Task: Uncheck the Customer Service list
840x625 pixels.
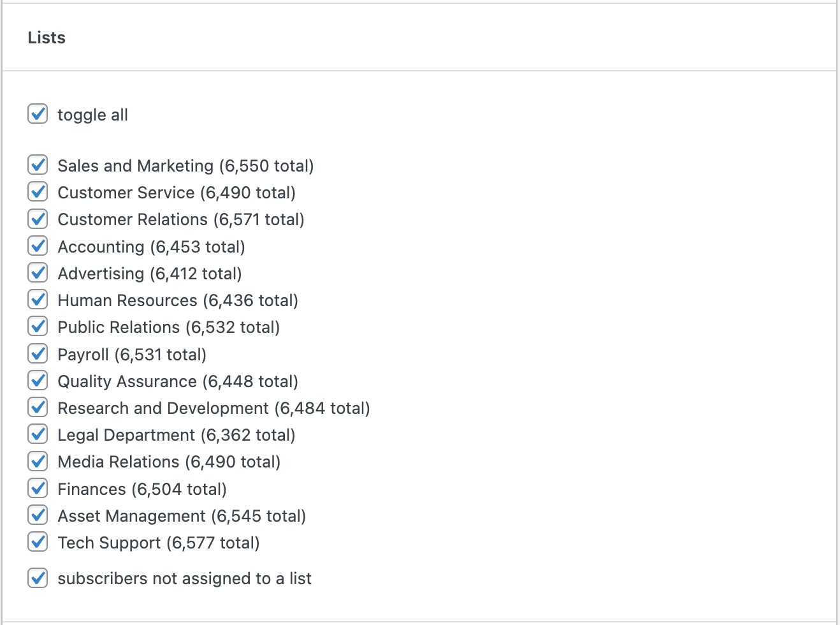Action: point(38,191)
